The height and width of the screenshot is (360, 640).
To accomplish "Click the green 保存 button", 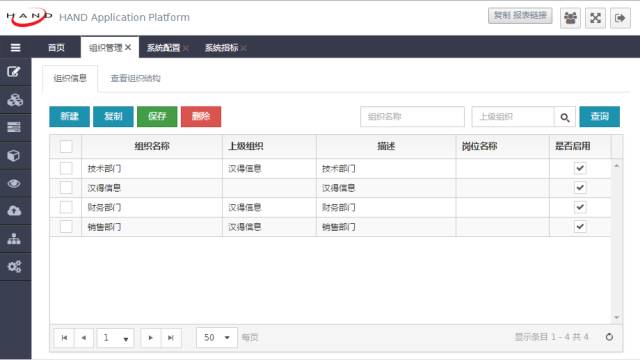I will point(157,117).
